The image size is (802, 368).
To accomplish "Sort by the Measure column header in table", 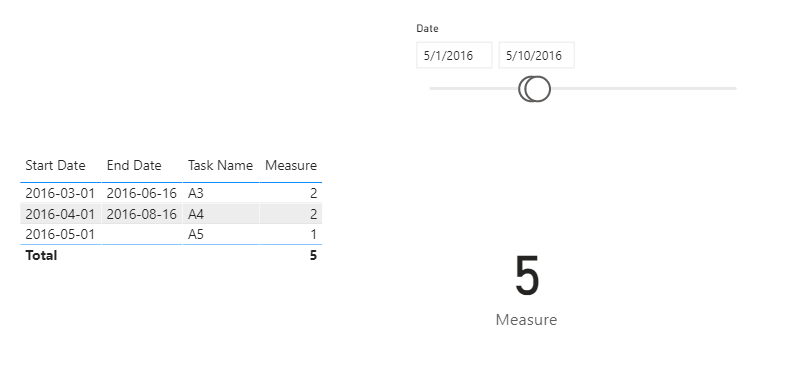I will point(291,165).
